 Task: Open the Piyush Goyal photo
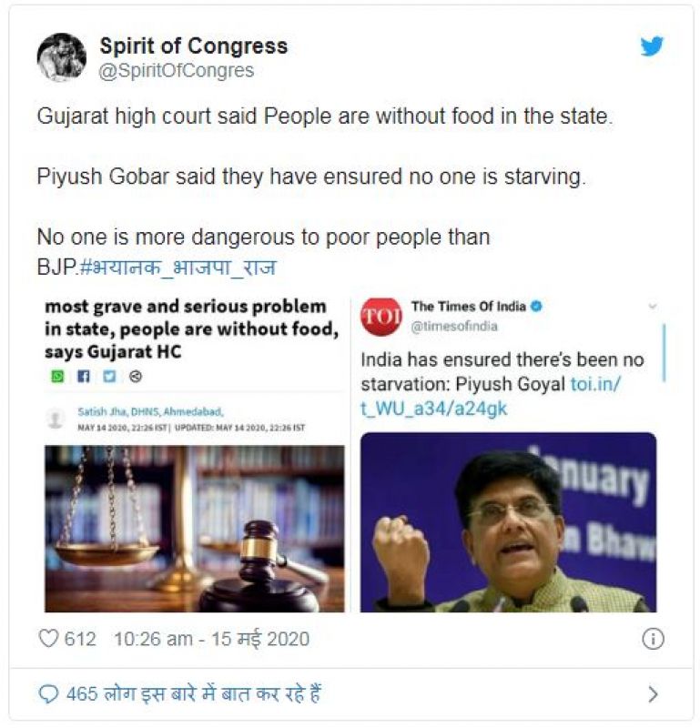click(x=508, y=522)
